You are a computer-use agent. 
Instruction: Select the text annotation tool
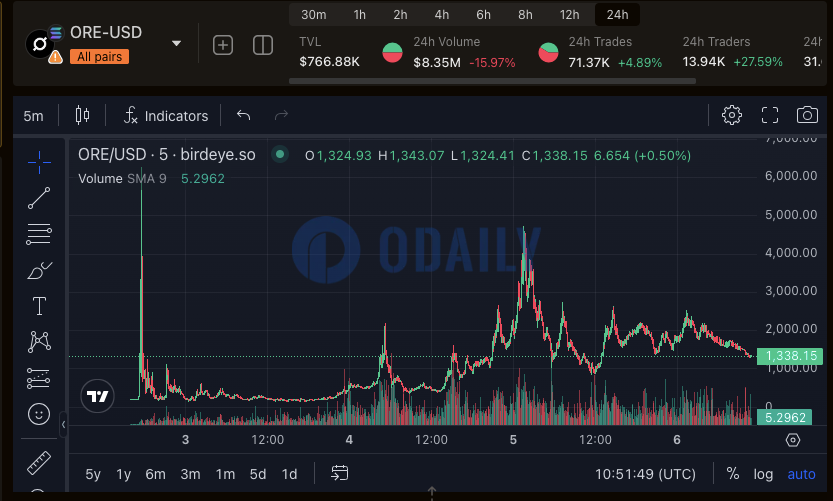(x=39, y=306)
